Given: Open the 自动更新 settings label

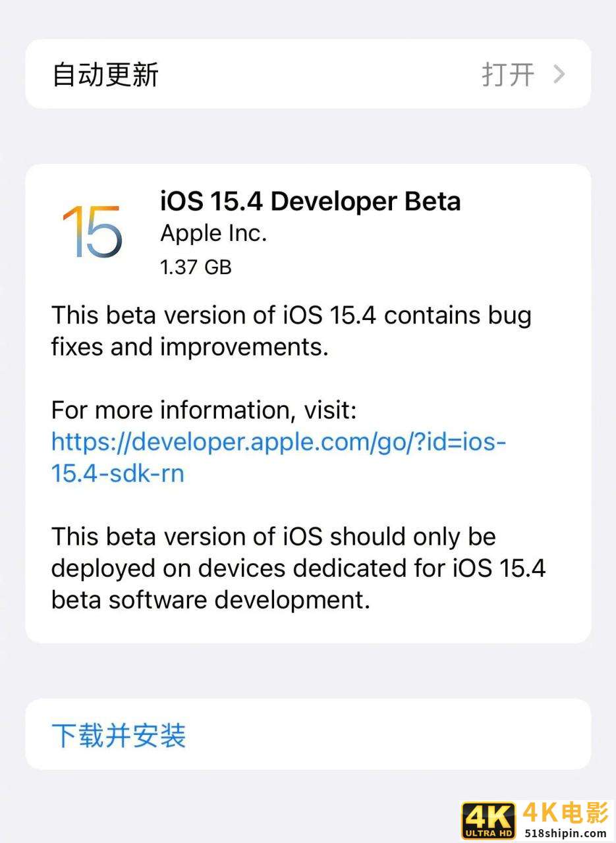Looking at the screenshot, I should (105, 74).
